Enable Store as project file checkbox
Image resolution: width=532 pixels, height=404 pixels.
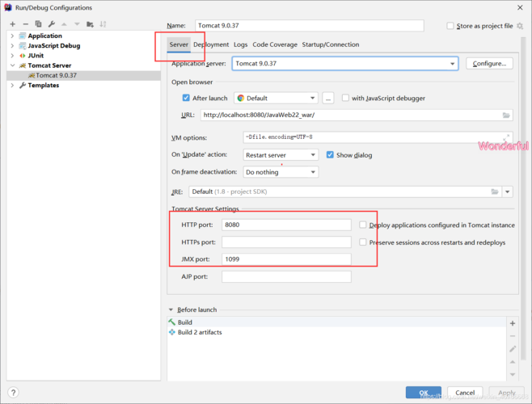tap(450, 26)
